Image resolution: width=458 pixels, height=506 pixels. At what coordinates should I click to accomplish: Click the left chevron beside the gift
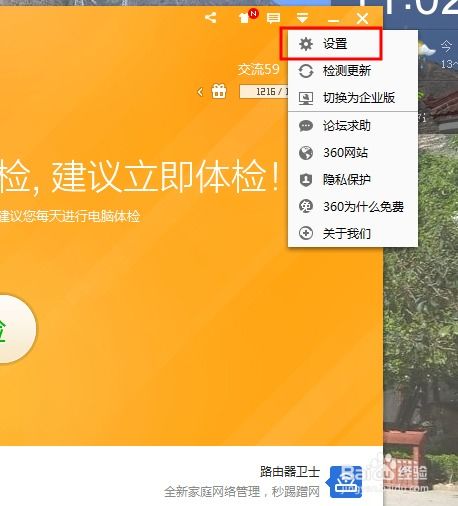coord(200,92)
